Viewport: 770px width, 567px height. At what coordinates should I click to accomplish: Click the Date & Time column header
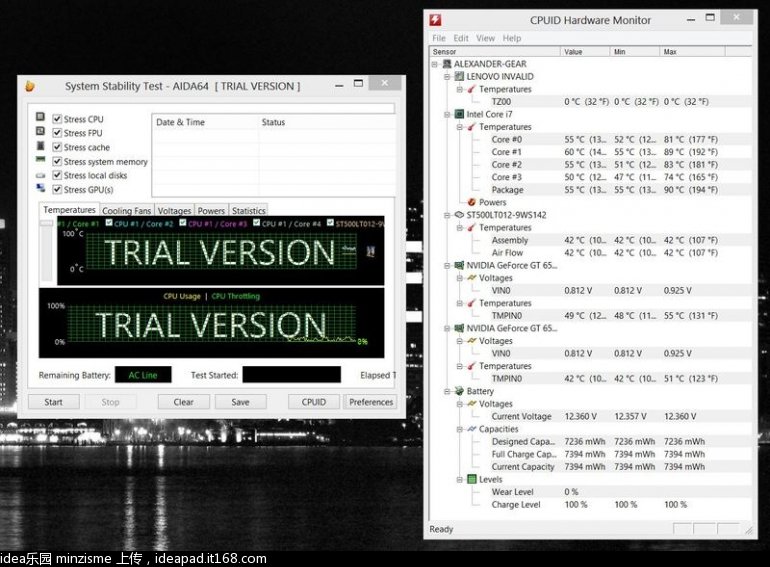pos(205,122)
